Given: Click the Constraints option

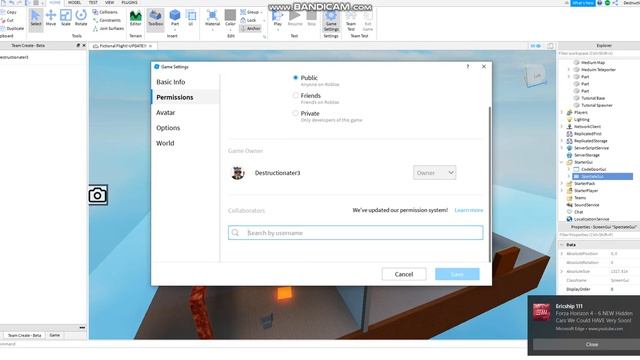Looking at the screenshot, I should point(107,20).
